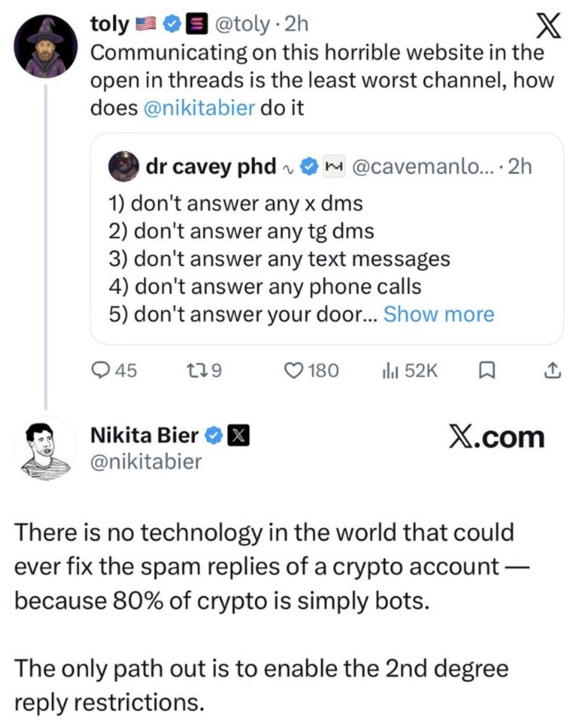Click dr cavey phd's small avatar

[x=122, y=167]
